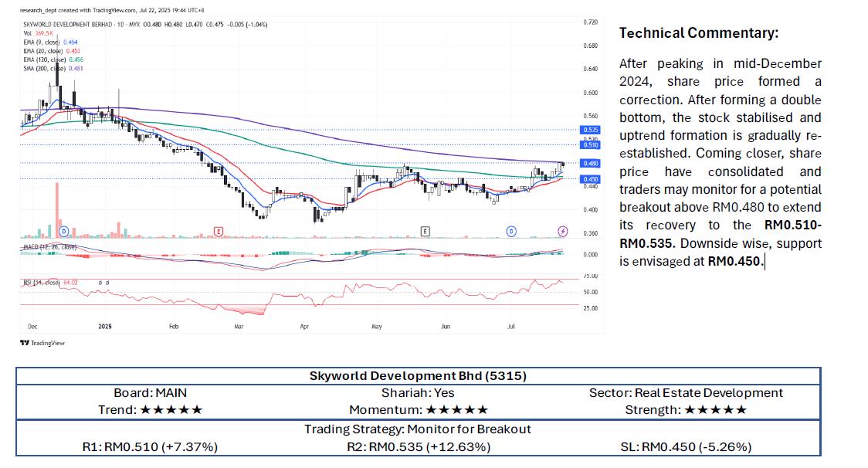Click the bold 'RM0.450.' support text

pyautogui.click(x=735, y=261)
